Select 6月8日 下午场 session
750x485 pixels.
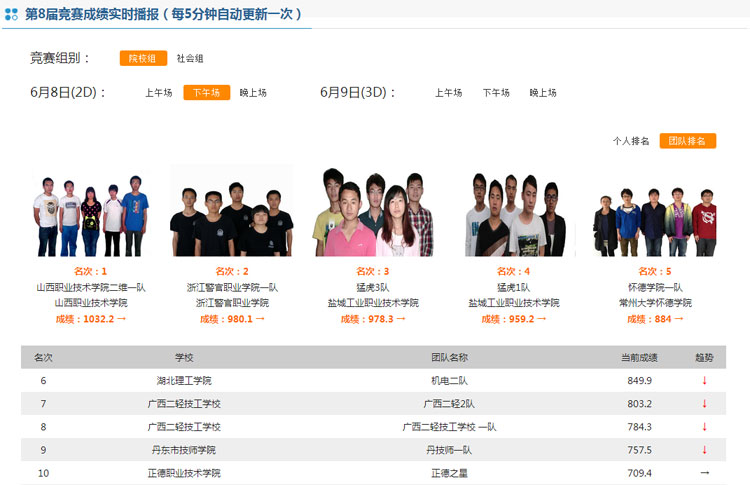pos(207,93)
